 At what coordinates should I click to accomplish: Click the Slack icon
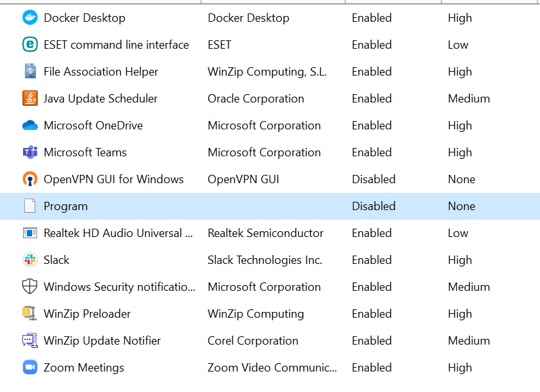30,259
